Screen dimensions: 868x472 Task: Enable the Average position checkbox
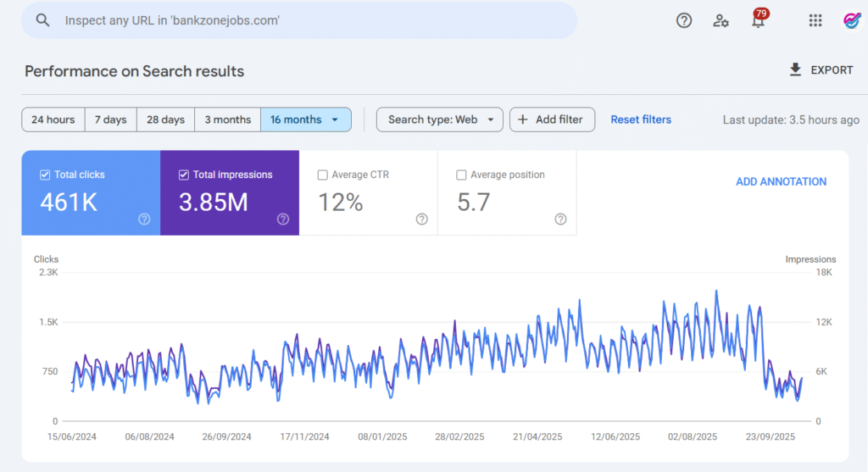pyautogui.click(x=461, y=175)
